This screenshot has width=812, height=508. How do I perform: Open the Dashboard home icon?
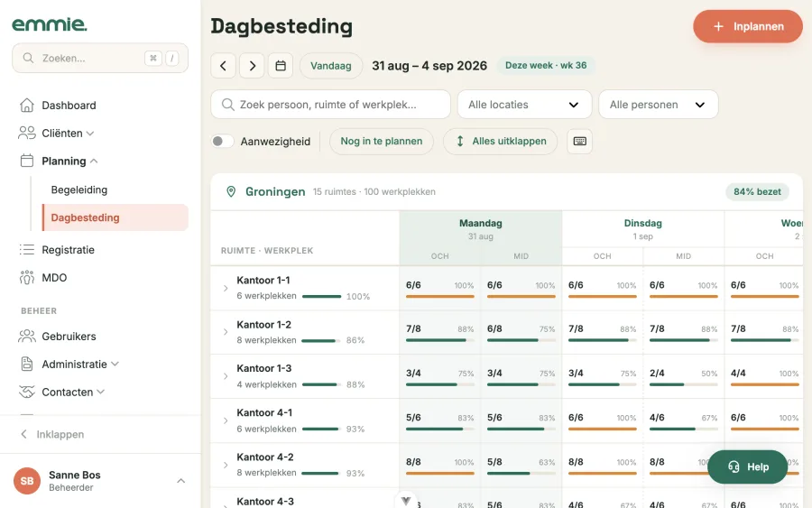[27, 106]
